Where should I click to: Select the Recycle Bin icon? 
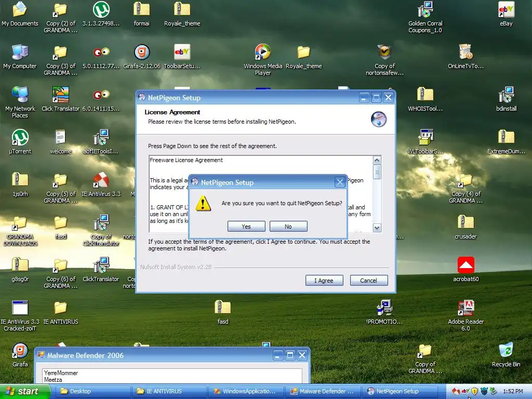[x=506, y=355]
